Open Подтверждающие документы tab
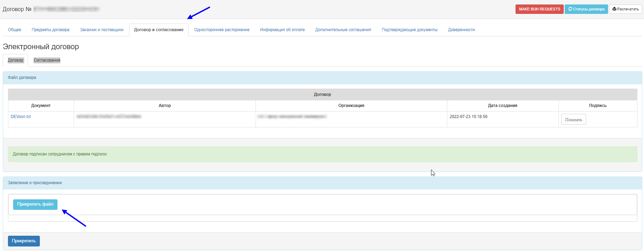The height and width of the screenshot is (252, 644). pos(409,30)
